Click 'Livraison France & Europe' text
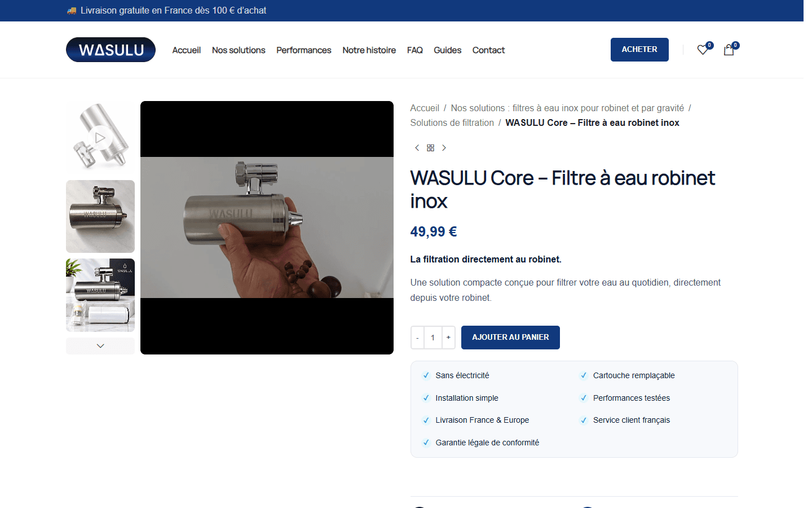Image resolution: width=812 pixels, height=508 pixels. click(x=482, y=420)
